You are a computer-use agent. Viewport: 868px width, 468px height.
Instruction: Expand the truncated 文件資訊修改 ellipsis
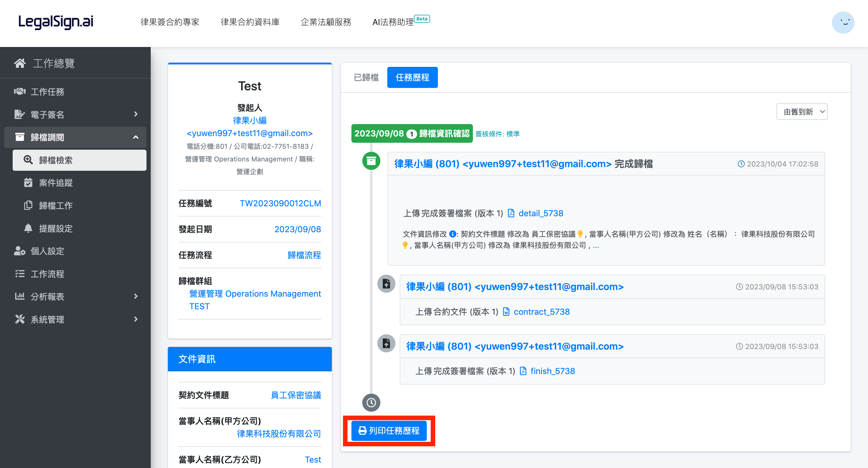point(596,246)
